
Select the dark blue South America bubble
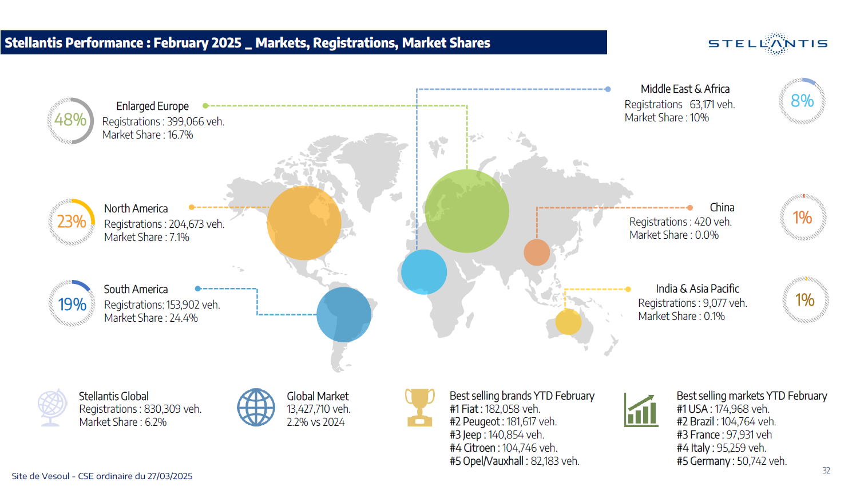click(x=344, y=314)
